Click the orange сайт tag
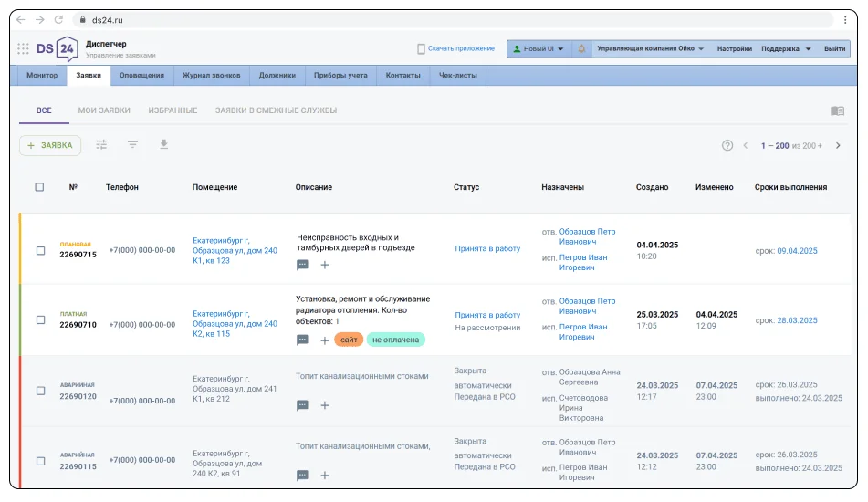Screen dimensions: 868x502 [349, 340]
